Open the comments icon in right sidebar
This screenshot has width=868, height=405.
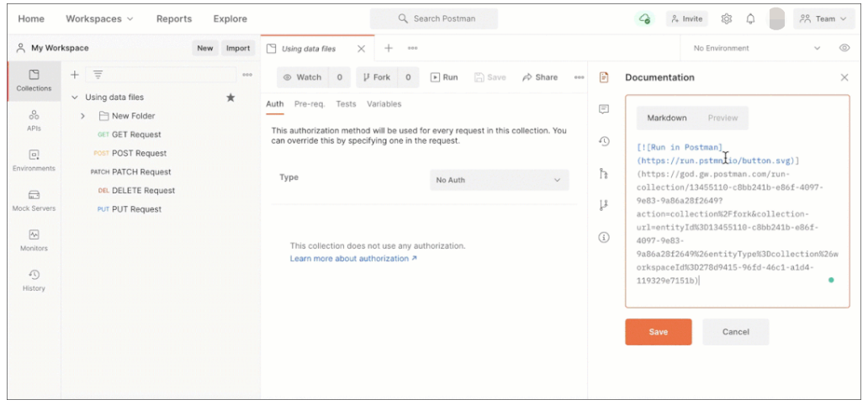pos(603,109)
